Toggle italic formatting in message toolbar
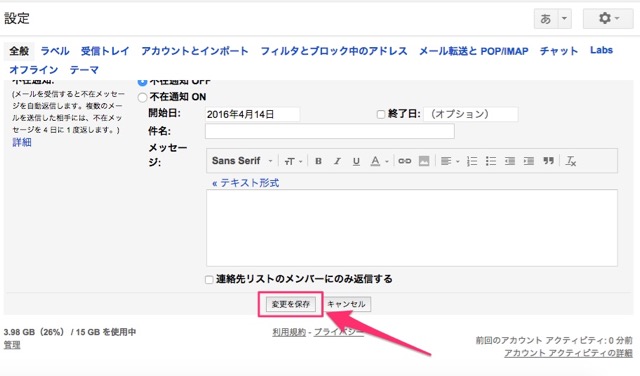The height and width of the screenshot is (376, 640). coord(337,161)
